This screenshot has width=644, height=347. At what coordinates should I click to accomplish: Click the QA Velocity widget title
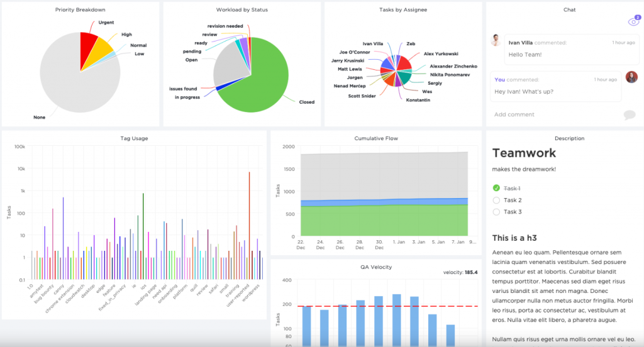[376, 267]
